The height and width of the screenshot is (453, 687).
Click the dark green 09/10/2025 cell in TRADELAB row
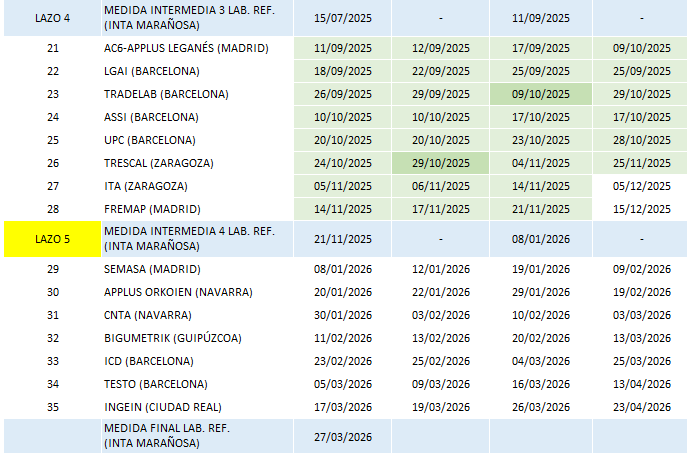(x=540, y=94)
